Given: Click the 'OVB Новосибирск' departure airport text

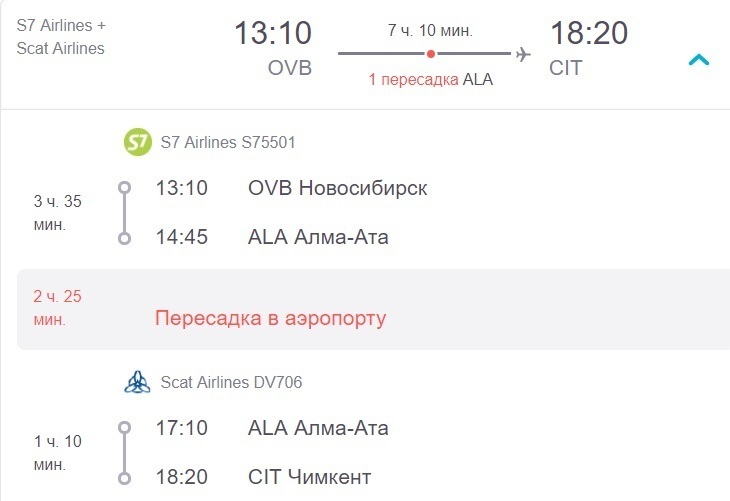Looking at the screenshot, I should (x=338, y=188).
